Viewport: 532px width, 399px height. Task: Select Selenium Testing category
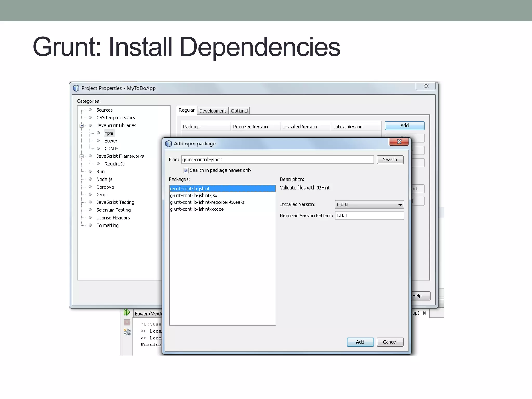(114, 210)
